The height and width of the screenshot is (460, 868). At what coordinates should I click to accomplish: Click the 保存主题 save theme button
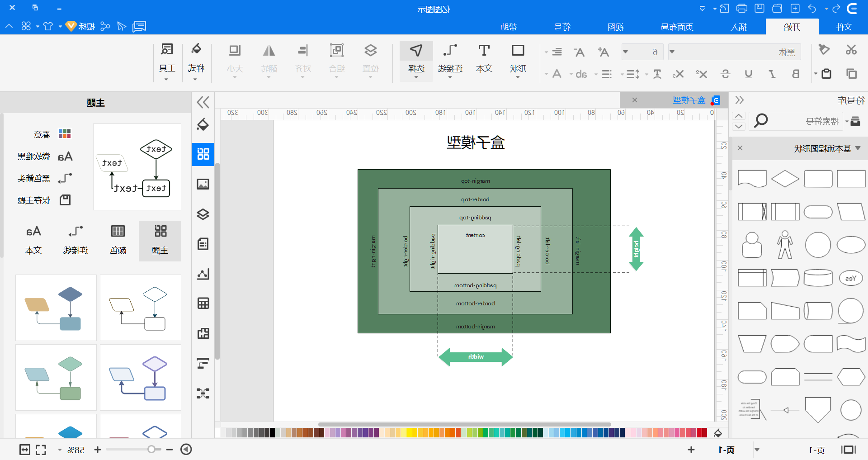point(44,200)
